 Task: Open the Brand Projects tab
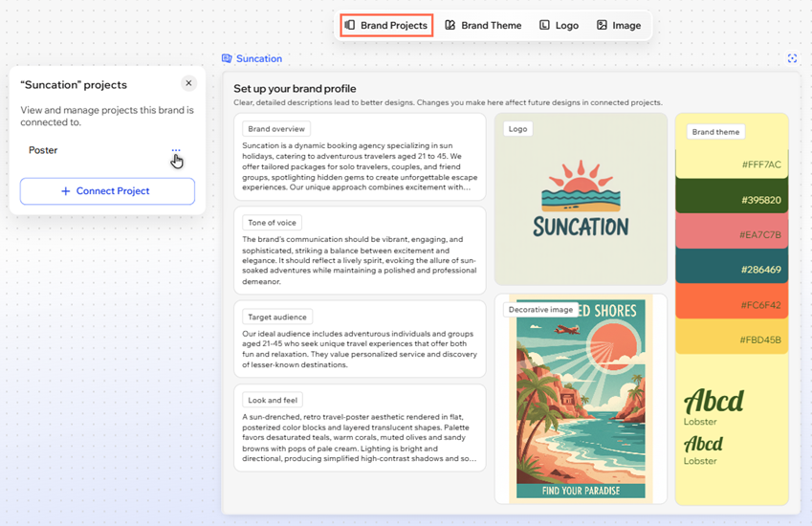pyautogui.click(x=386, y=26)
